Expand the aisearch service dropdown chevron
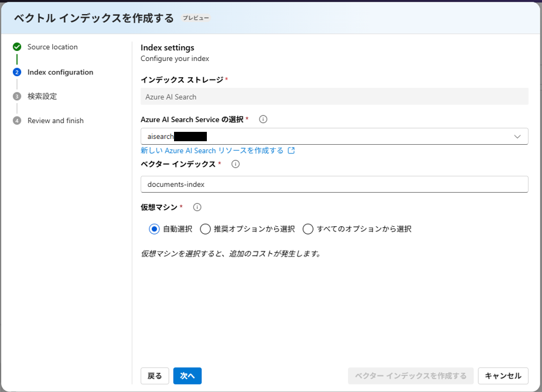Viewport: 542px width, 392px height. 517,137
